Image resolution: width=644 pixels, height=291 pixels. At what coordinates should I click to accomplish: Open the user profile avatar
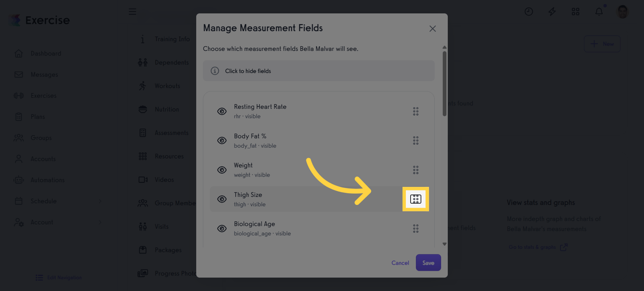(x=622, y=12)
